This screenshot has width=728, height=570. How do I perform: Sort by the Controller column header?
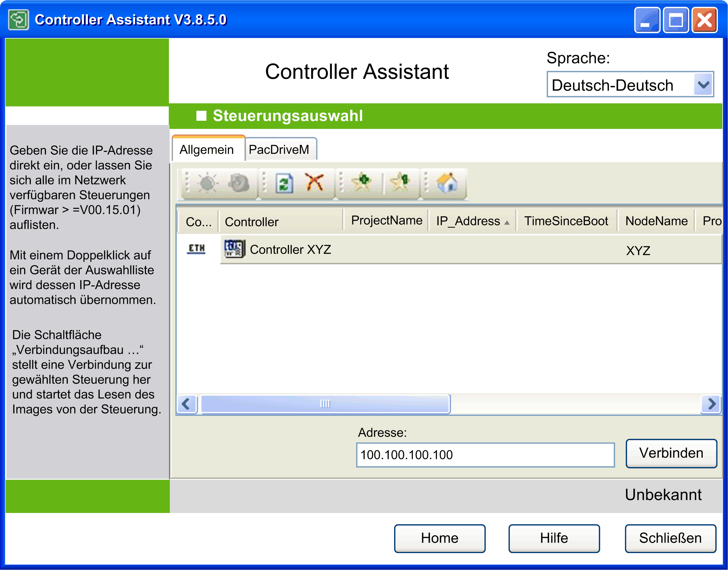click(281, 221)
